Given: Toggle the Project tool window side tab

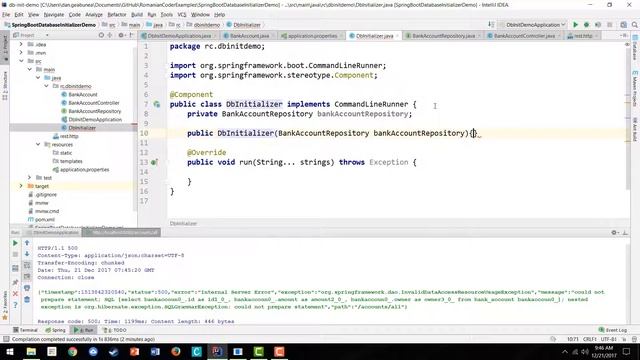Looking at the screenshot, I should point(5,47).
